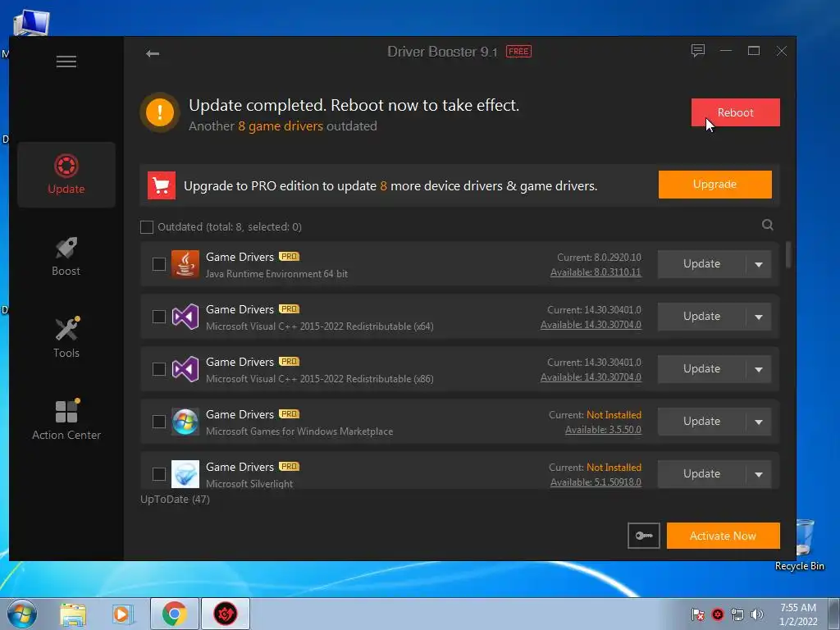Update Visual C++ Redistributable x86
The height and width of the screenshot is (630, 840).
[x=702, y=369]
